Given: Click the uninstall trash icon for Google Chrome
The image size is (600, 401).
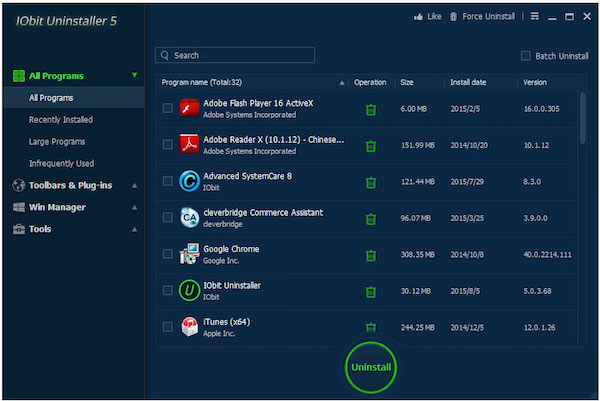Looking at the screenshot, I should click(370, 256).
